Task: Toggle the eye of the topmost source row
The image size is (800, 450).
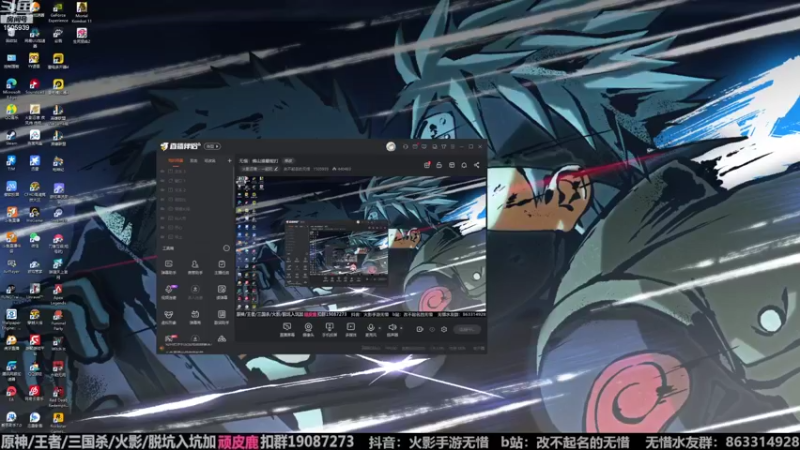Action: 162,171
